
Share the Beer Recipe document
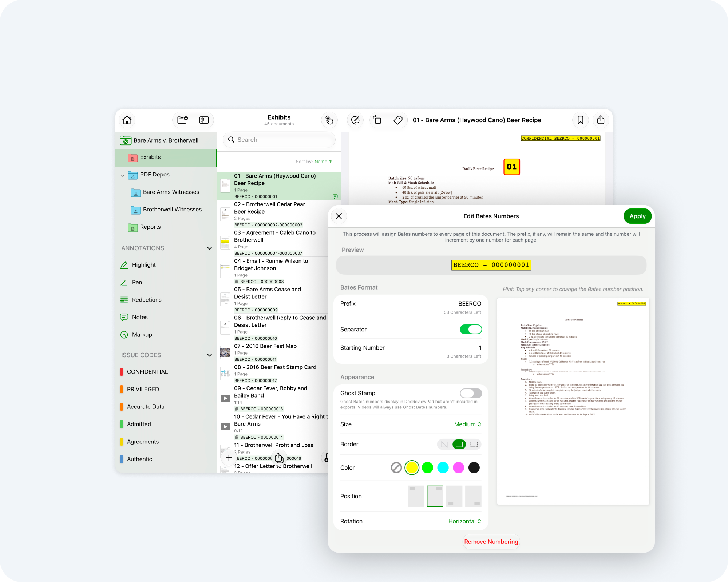[x=601, y=120]
